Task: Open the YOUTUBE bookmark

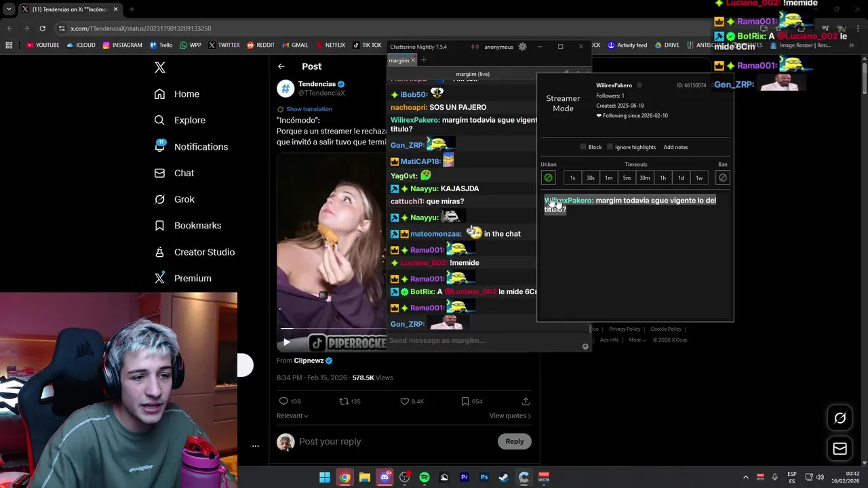Action: click(43, 45)
